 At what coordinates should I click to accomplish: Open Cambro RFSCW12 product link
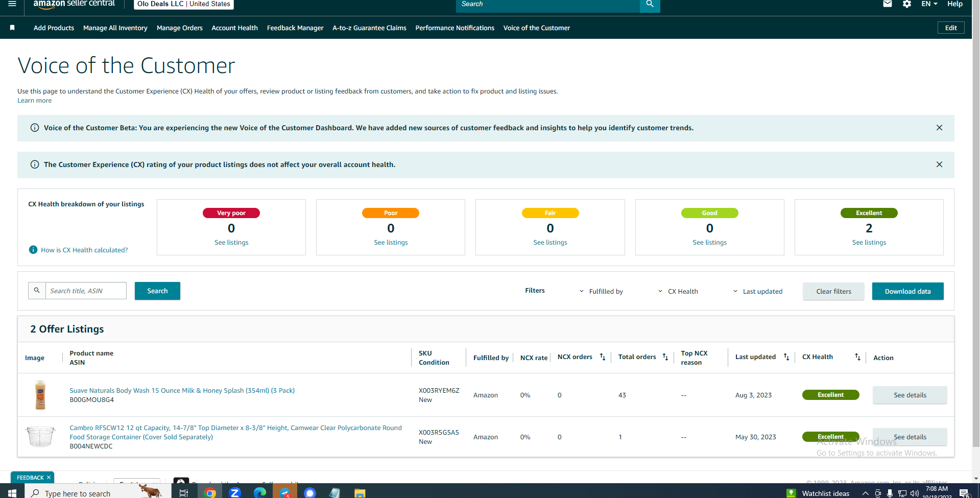[x=235, y=432]
